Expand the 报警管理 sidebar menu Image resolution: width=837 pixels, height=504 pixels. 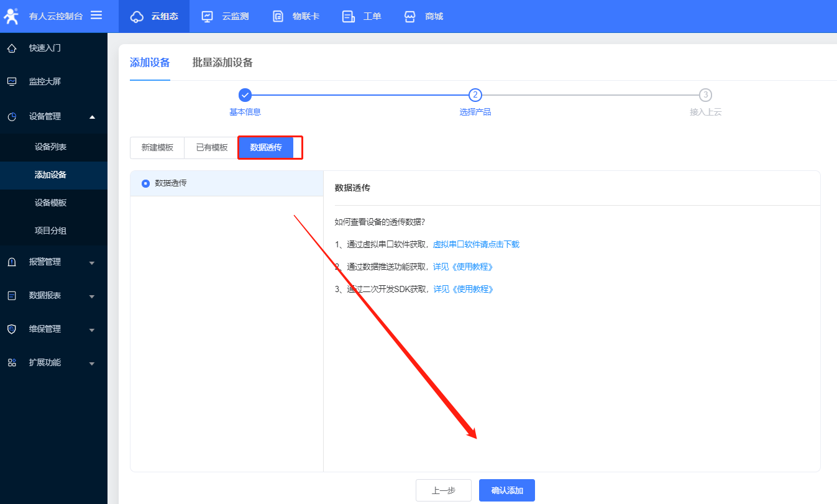point(92,263)
